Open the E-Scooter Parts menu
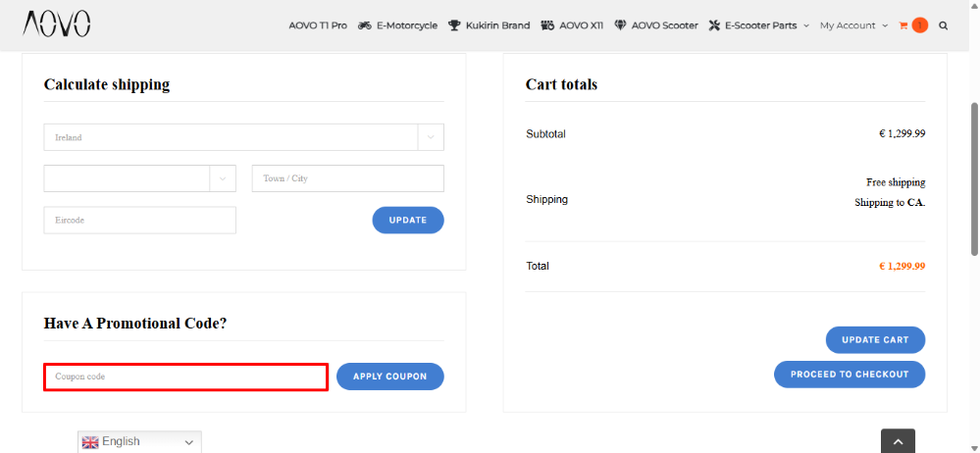980x453 pixels. (x=760, y=25)
